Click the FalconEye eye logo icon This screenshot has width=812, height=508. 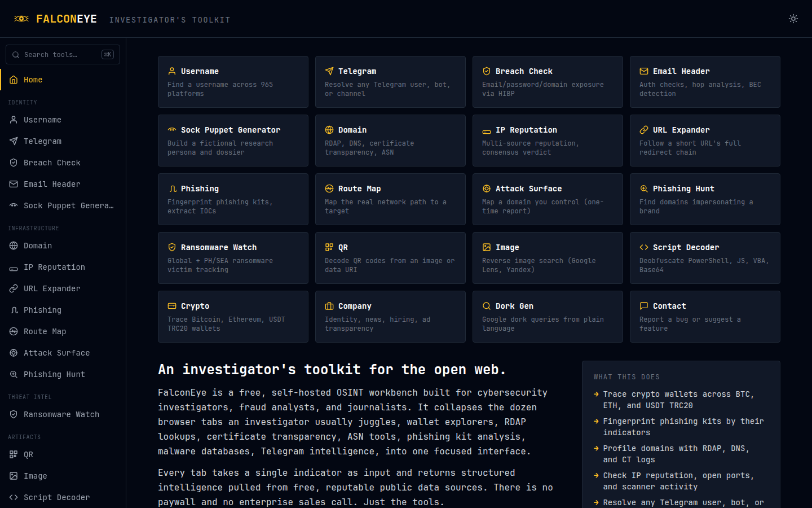pyautogui.click(x=21, y=19)
